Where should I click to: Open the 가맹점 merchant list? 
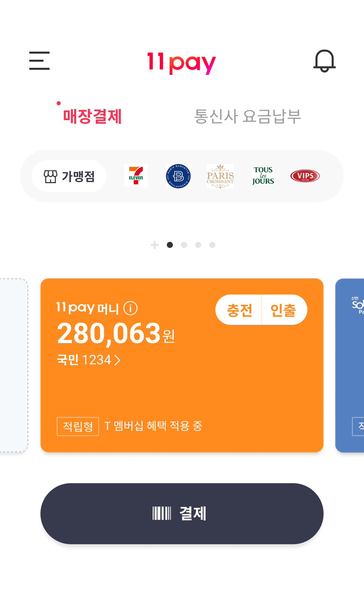69,176
